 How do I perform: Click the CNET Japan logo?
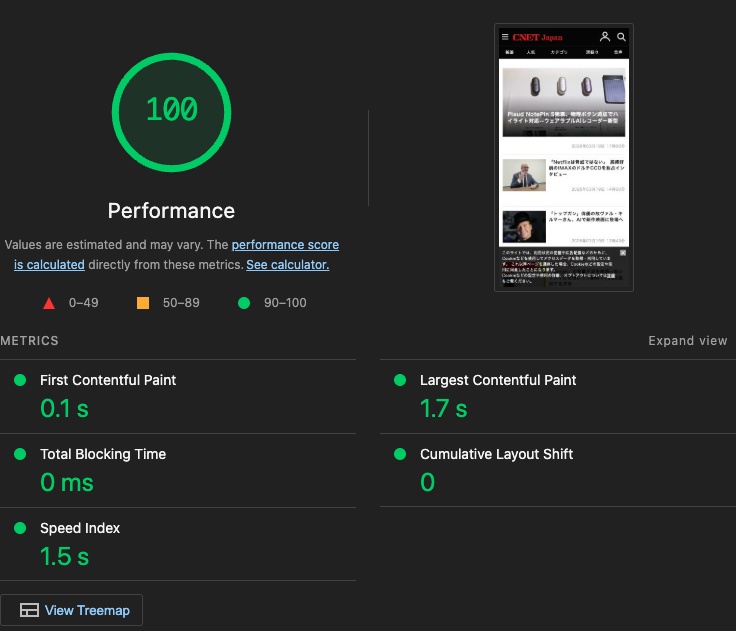537,37
